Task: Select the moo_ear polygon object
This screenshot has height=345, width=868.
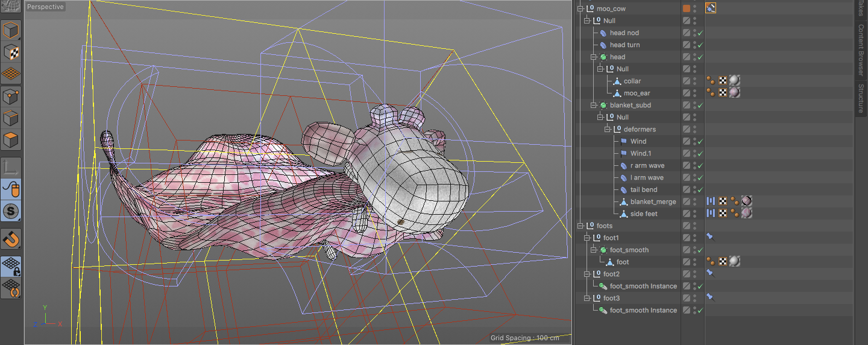Action: [x=637, y=93]
